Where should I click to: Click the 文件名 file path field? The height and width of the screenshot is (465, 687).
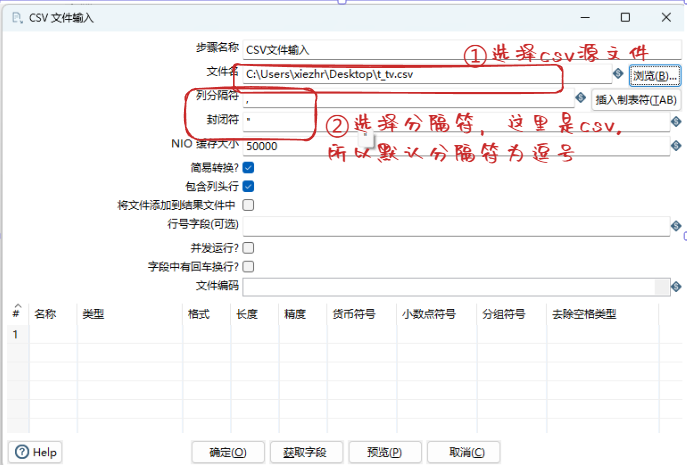(427, 74)
